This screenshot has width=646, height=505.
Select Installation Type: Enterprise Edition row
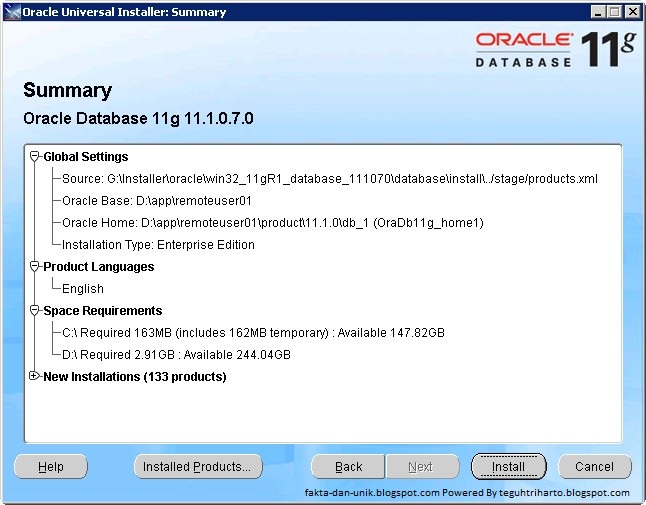[158, 245]
